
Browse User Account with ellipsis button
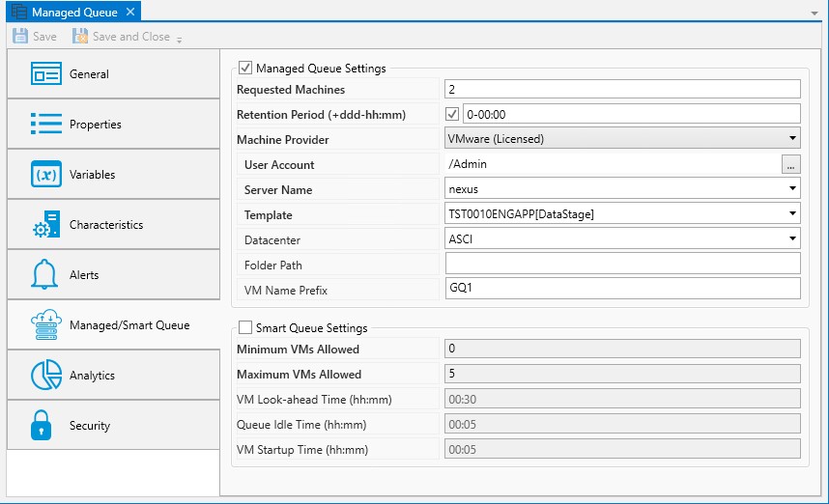790,164
